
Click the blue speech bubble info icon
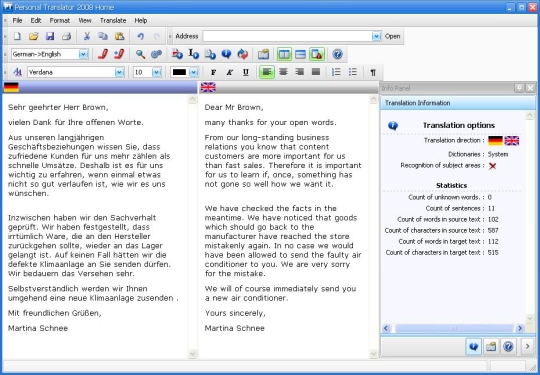pos(226,54)
